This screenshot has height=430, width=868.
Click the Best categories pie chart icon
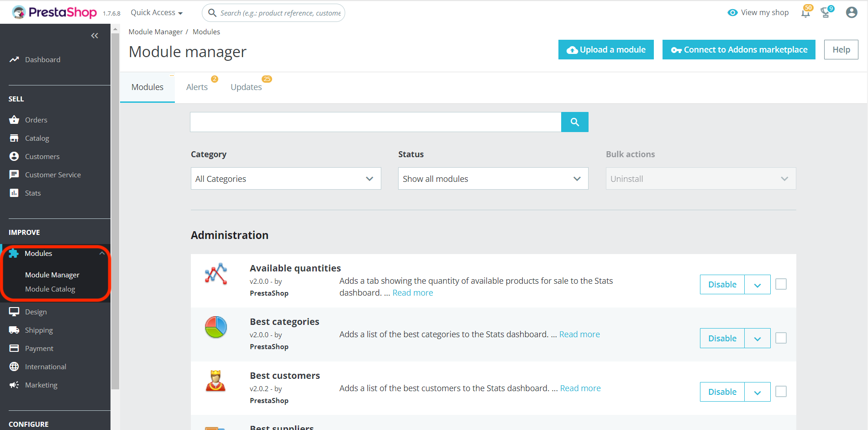click(x=216, y=327)
